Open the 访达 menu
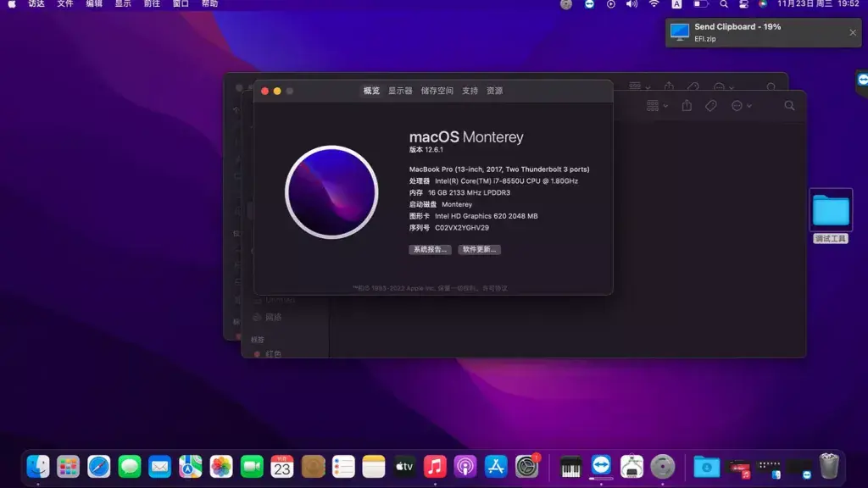The image size is (868, 488). [x=36, y=4]
